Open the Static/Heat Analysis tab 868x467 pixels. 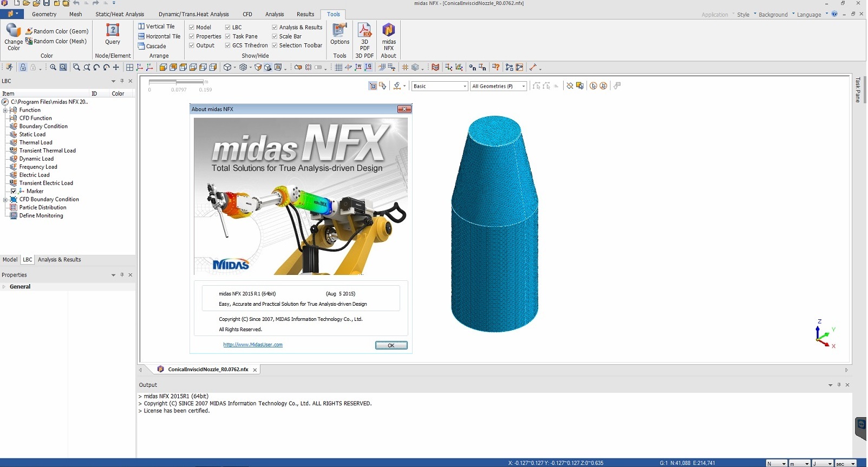(x=120, y=14)
